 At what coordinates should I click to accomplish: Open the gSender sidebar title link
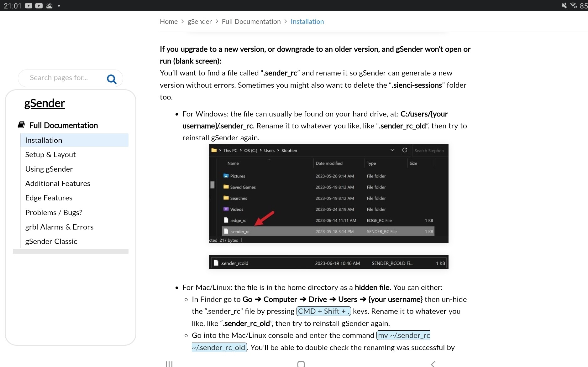pyautogui.click(x=45, y=103)
